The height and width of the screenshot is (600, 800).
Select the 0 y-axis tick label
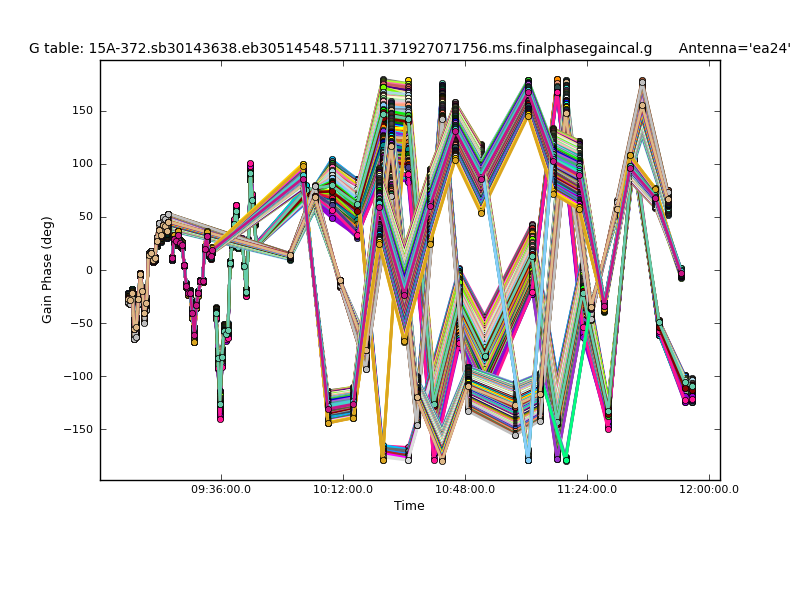89,270
